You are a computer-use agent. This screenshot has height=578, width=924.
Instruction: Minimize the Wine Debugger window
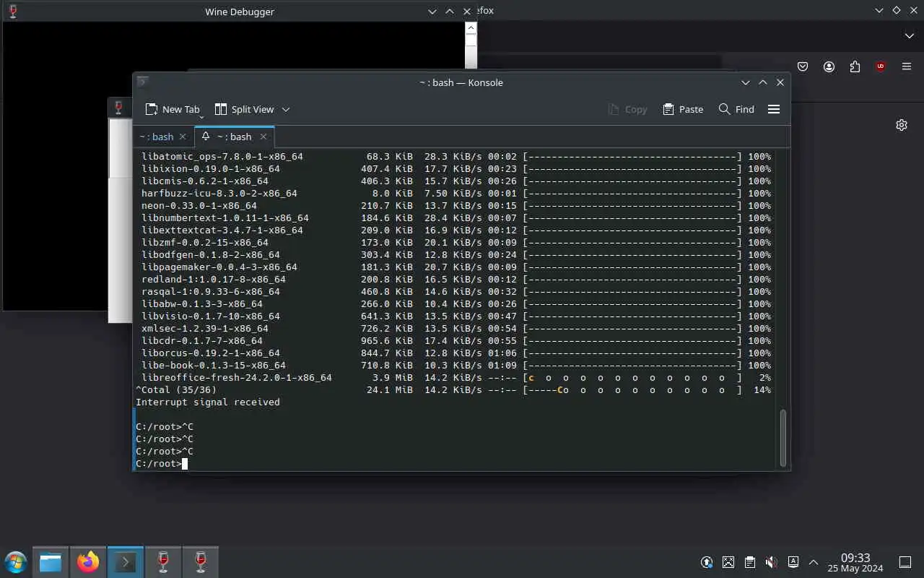click(432, 11)
